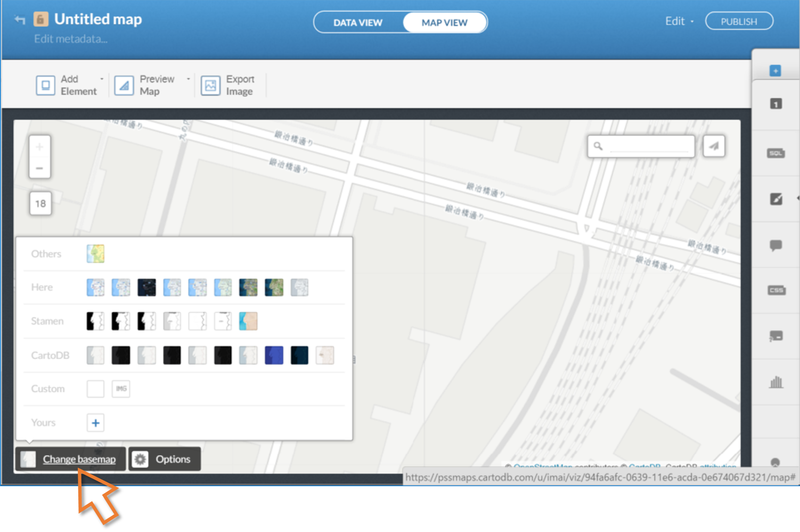800x532 pixels.
Task: Select the last beige CartoDB basemap
Action: coord(325,355)
